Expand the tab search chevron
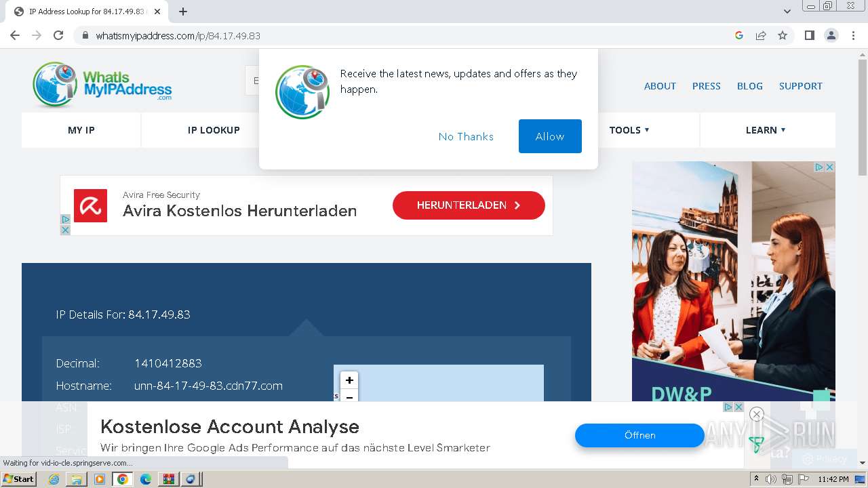868x488 pixels. (x=787, y=12)
